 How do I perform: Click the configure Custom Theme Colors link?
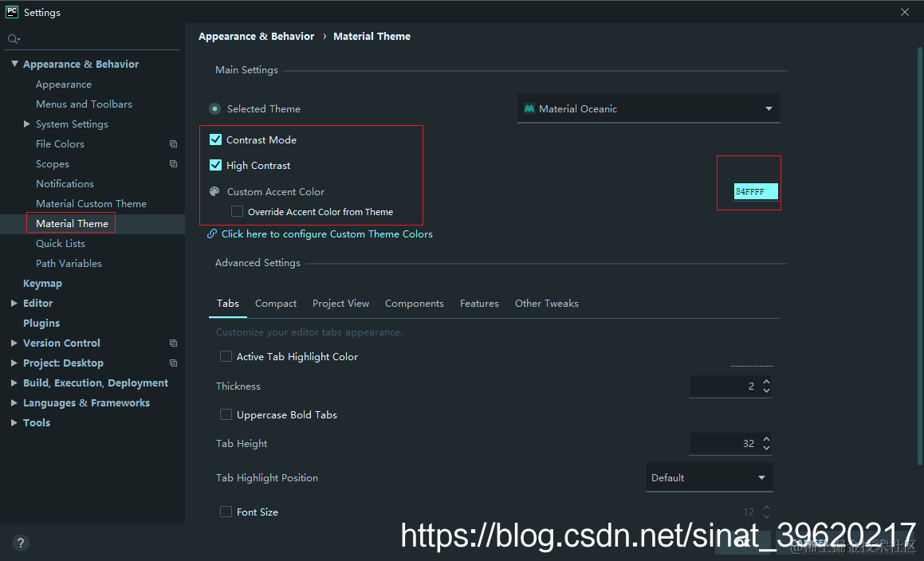pyautogui.click(x=327, y=234)
